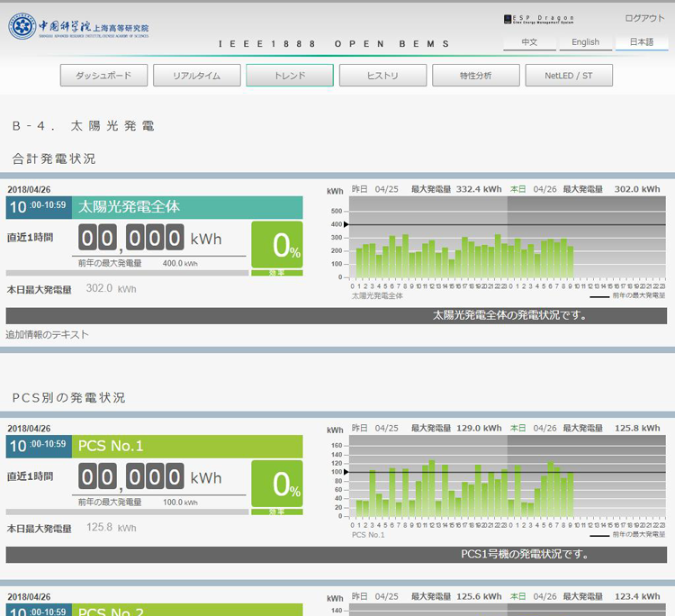Click the progress bar under PCS No.1

(x=128, y=512)
